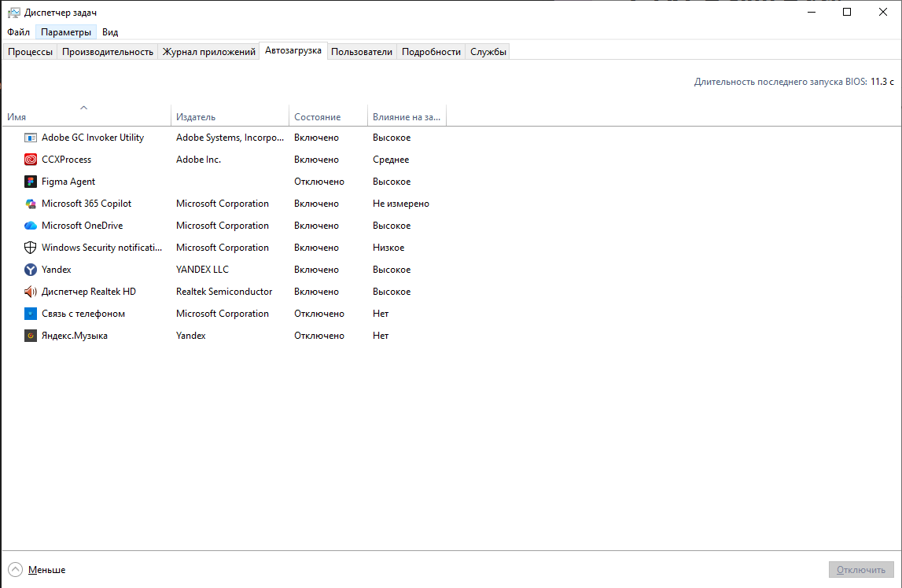This screenshot has width=902, height=588.
Task: Select the Диспетчер Realtek HD name
Action: tap(89, 292)
